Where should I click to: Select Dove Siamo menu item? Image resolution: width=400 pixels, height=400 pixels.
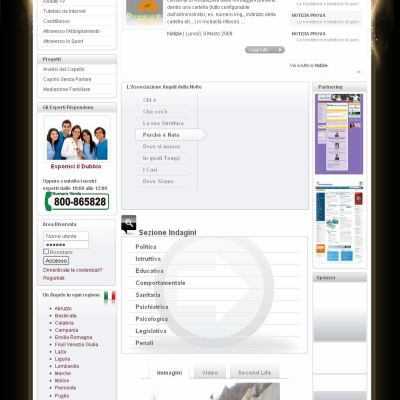coord(158,181)
